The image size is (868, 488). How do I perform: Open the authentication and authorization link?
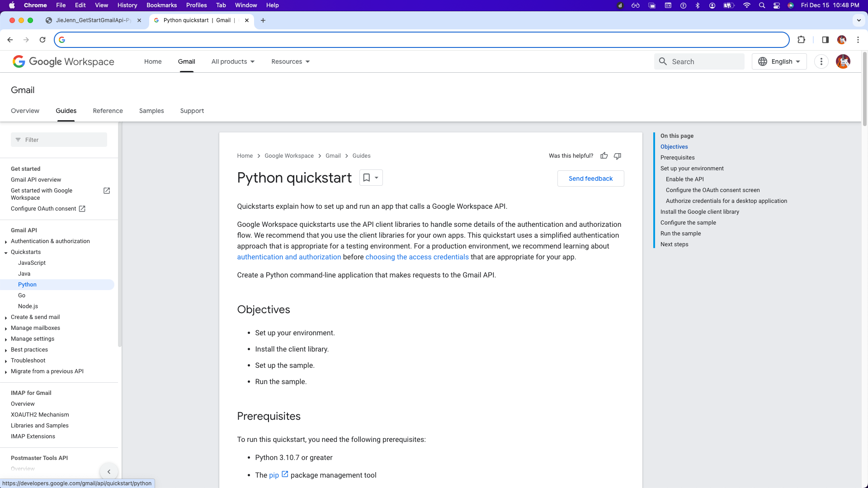pos(289,257)
